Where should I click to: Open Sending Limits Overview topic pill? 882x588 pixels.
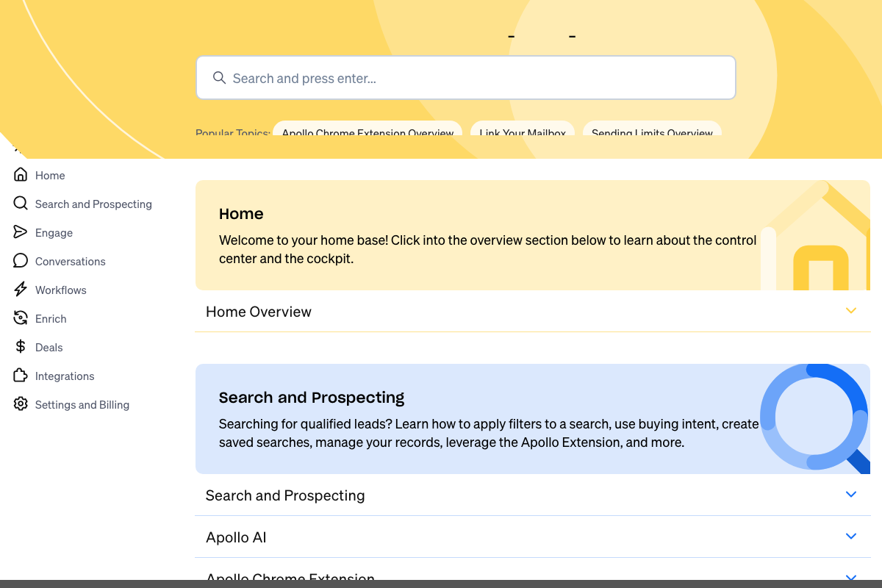coord(652,129)
